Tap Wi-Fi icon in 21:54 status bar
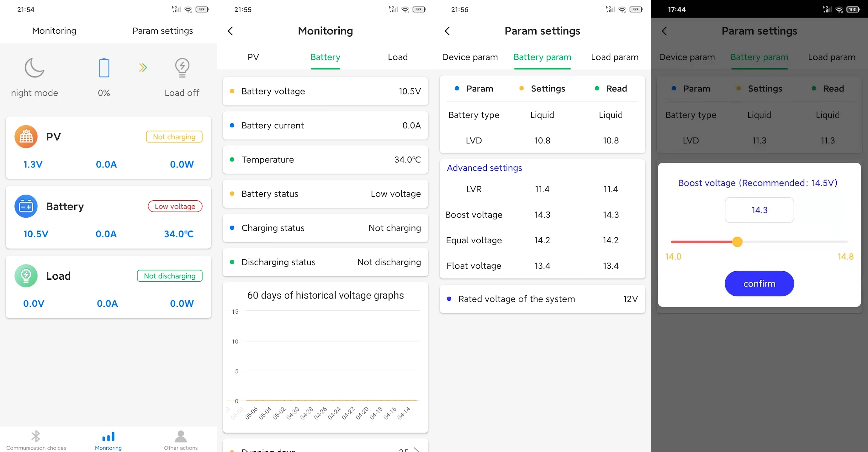 tap(188, 9)
